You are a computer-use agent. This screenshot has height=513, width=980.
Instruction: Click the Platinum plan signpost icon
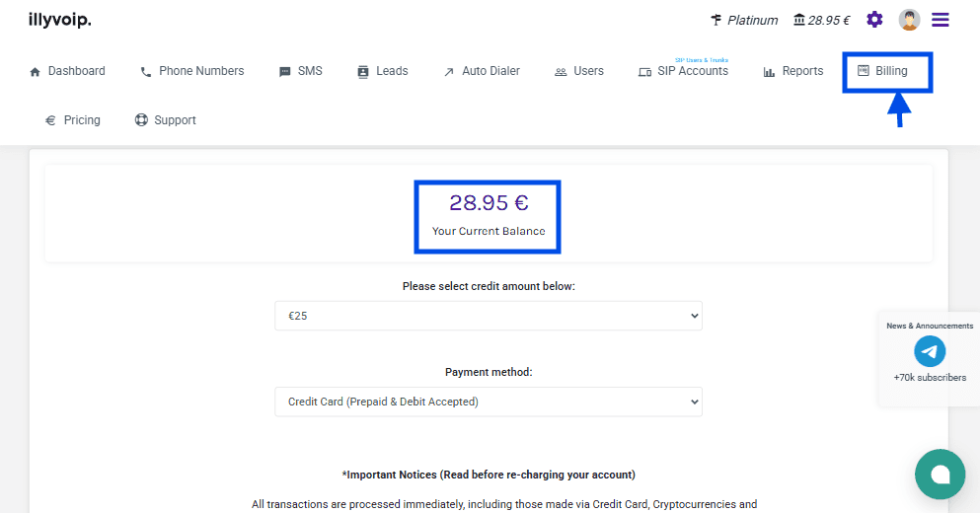[x=716, y=20]
